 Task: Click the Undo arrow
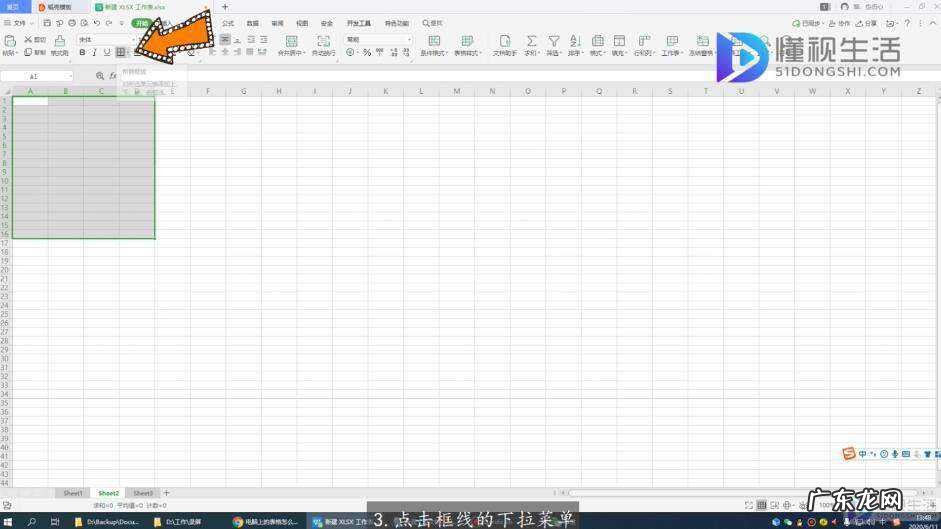click(96, 23)
